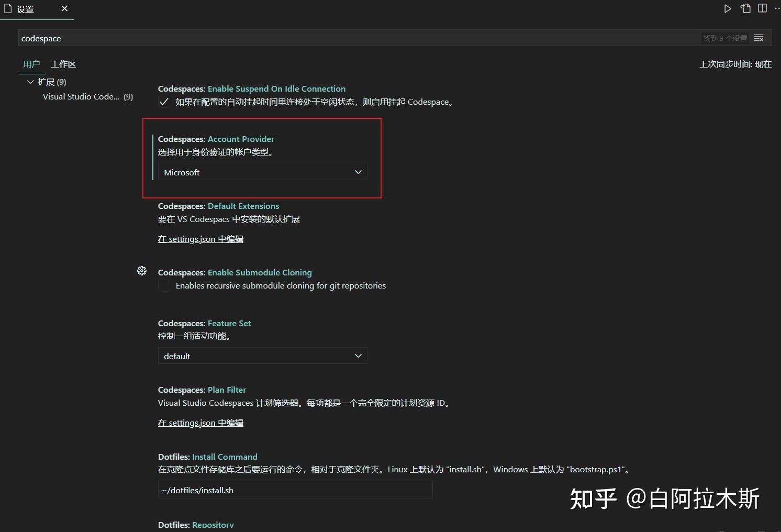
Task: Click the 上次同步时间: 现在 sync status text
Action: [735, 64]
